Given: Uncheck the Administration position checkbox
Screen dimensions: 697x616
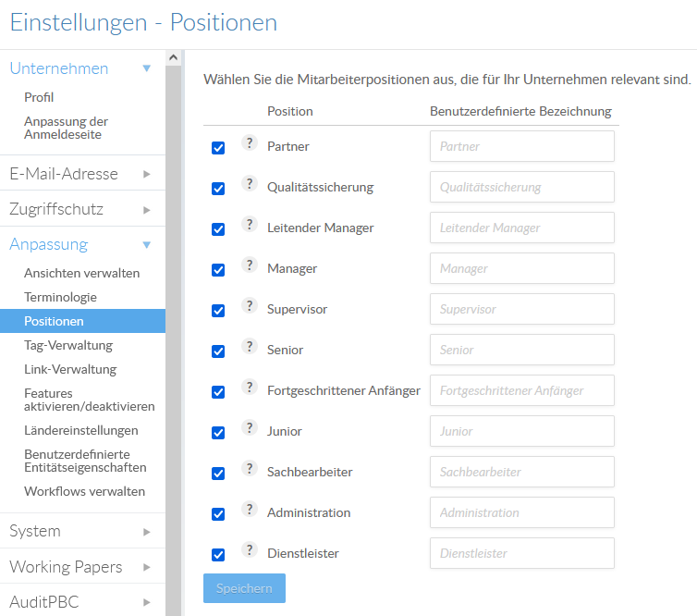Looking at the screenshot, I should point(218,514).
